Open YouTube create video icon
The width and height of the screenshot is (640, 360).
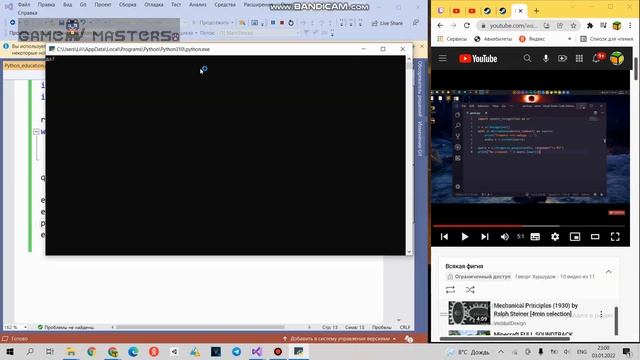click(562, 58)
